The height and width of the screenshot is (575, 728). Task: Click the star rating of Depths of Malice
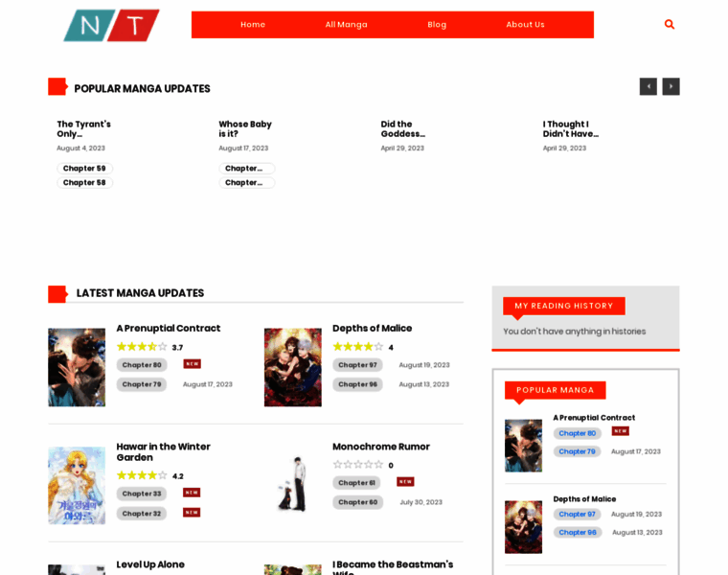click(x=358, y=347)
